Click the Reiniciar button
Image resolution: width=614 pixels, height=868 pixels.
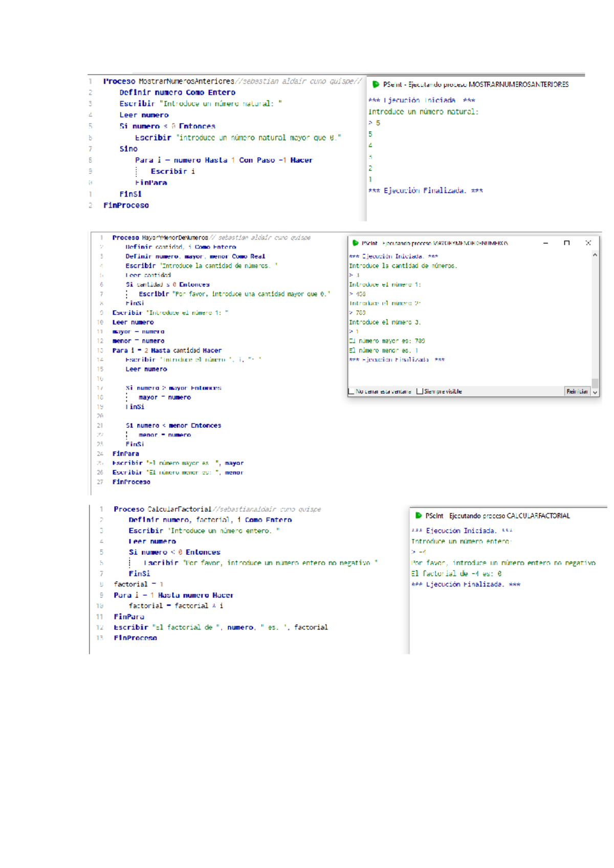[577, 392]
